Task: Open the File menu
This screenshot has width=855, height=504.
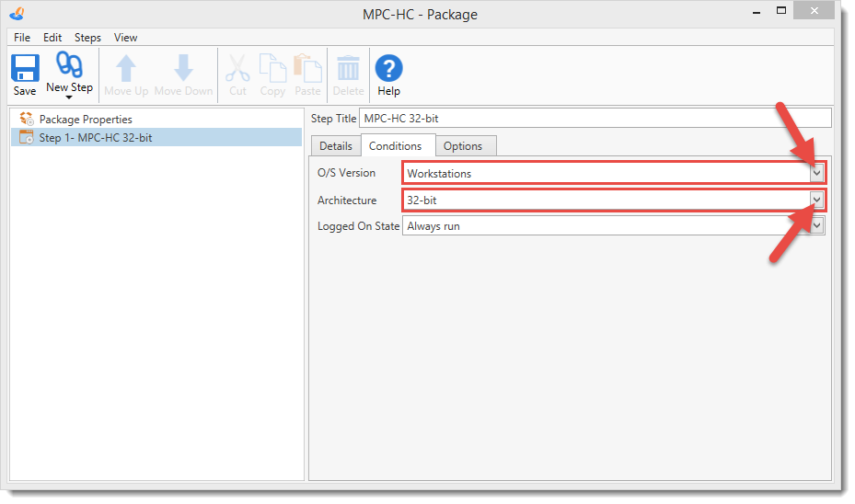Action: (x=22, y=38)
